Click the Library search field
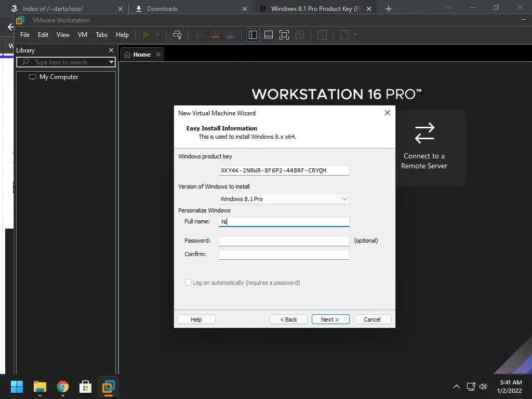Image resolution: width=532 pixels, height=399 pixels. tap(66, 62)
